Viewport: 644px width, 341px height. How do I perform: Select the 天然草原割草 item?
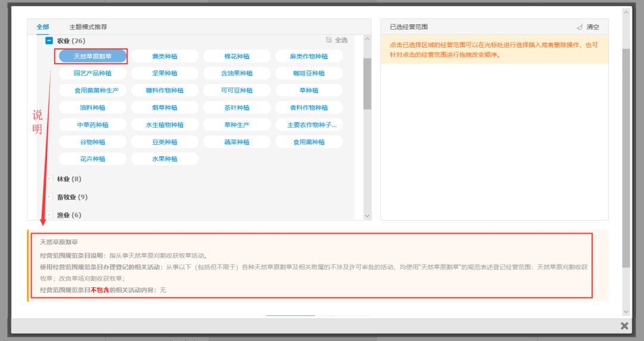[92, 57]
